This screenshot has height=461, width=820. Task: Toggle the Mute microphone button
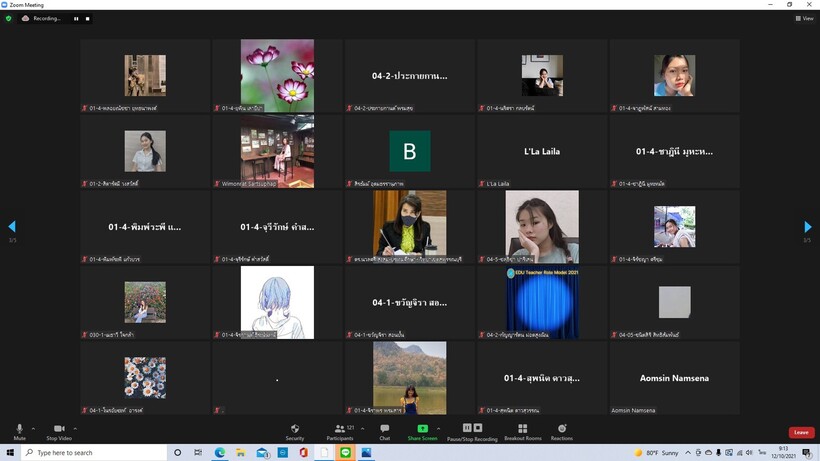19,431
